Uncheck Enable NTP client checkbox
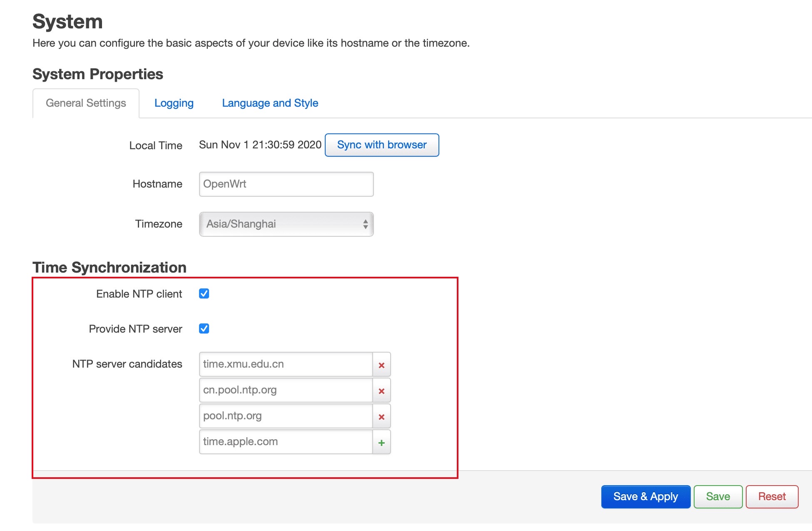 204,293
